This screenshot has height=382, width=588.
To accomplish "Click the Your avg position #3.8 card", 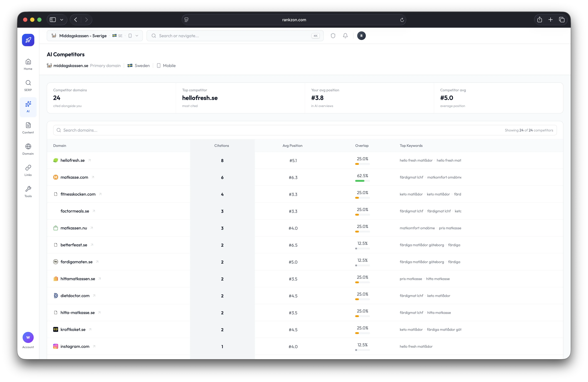I will (369, 98).
